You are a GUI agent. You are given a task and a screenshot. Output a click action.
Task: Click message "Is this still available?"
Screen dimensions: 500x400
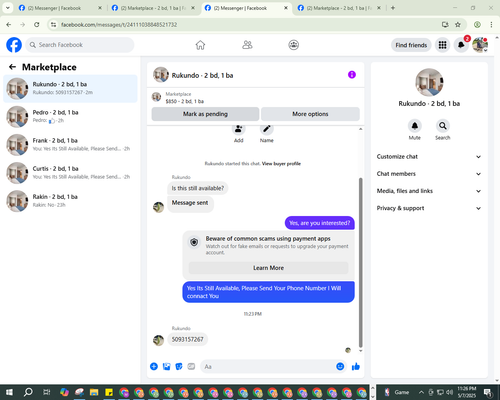point(198,188)
